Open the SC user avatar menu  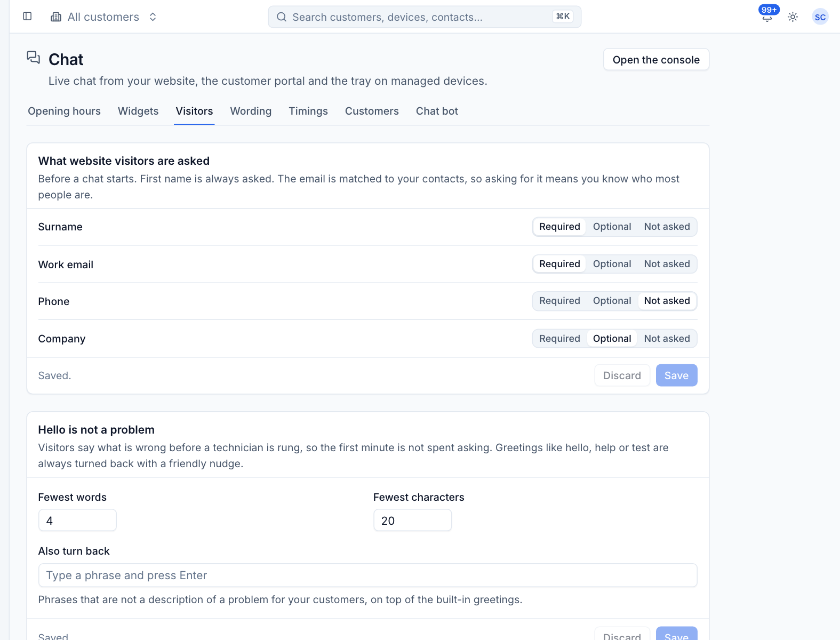click(820, 17)
